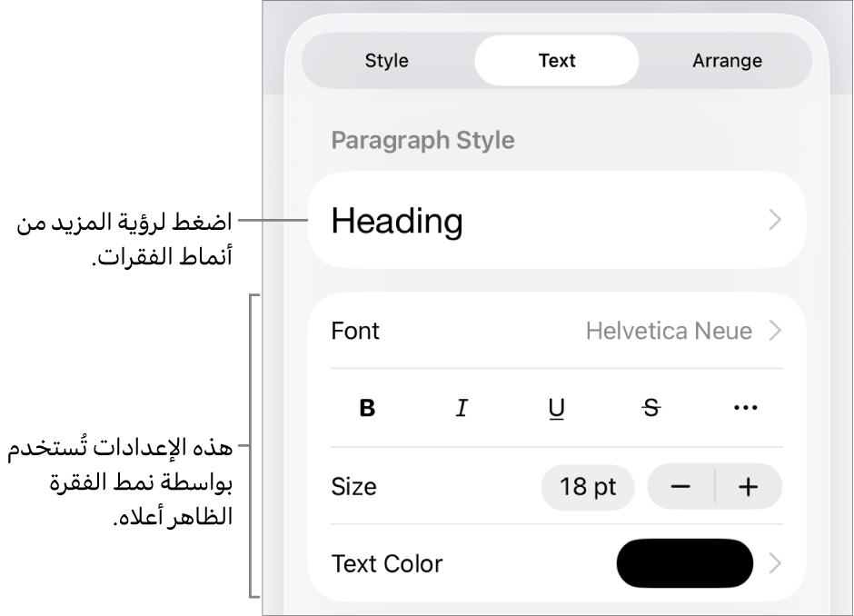
Task: Expand Text Color options chevron
Action: point(775,564)
